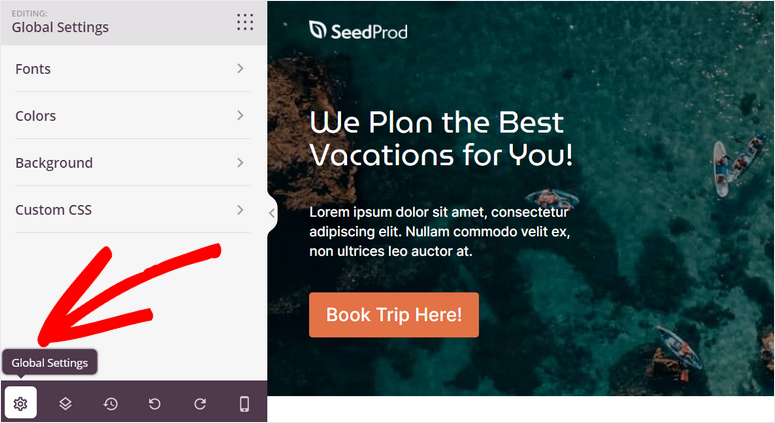Open Global Settings gear icon
Image resolution: width=775 pixels, height=423 pixels.
[x=20, y=403]
